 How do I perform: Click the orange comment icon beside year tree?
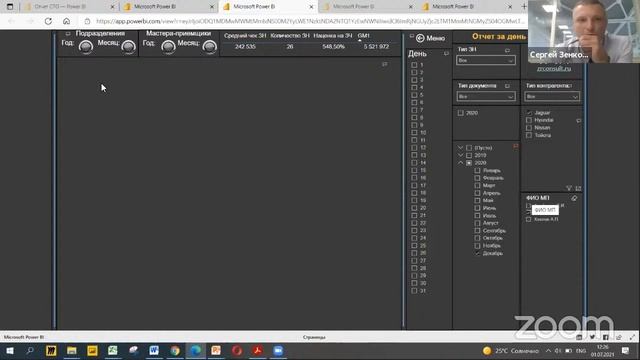coord(516,146)
